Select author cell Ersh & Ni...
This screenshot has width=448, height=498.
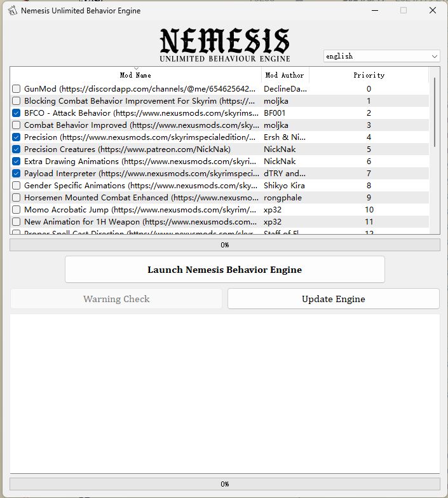click(x=285, y=137)
